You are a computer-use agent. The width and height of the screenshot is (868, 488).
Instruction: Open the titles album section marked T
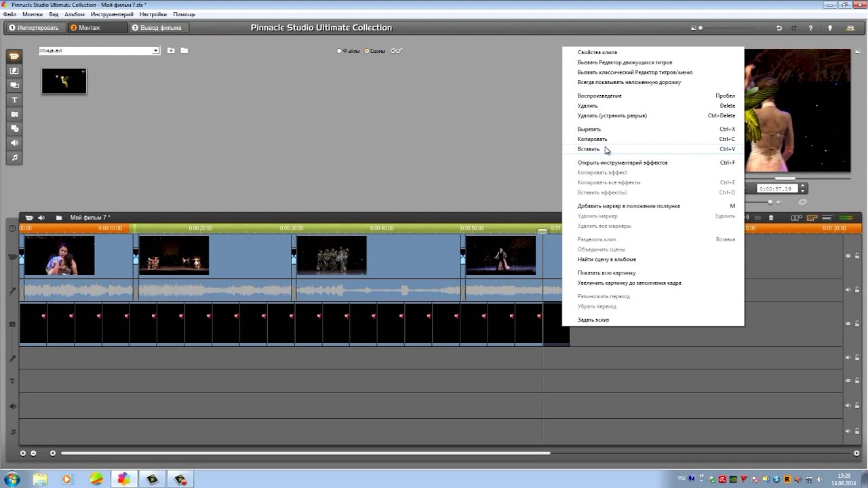tap(14, 100)
